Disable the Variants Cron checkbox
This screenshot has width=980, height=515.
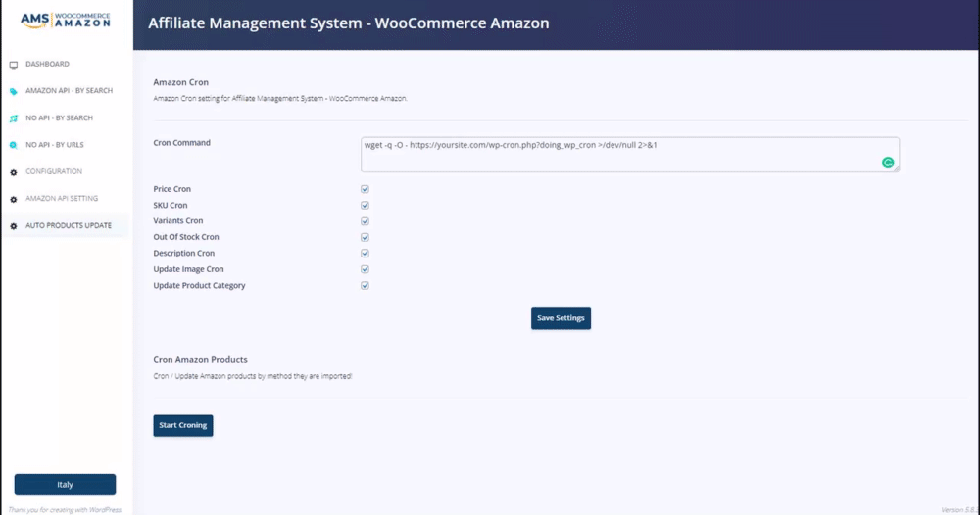coord(365,221)
